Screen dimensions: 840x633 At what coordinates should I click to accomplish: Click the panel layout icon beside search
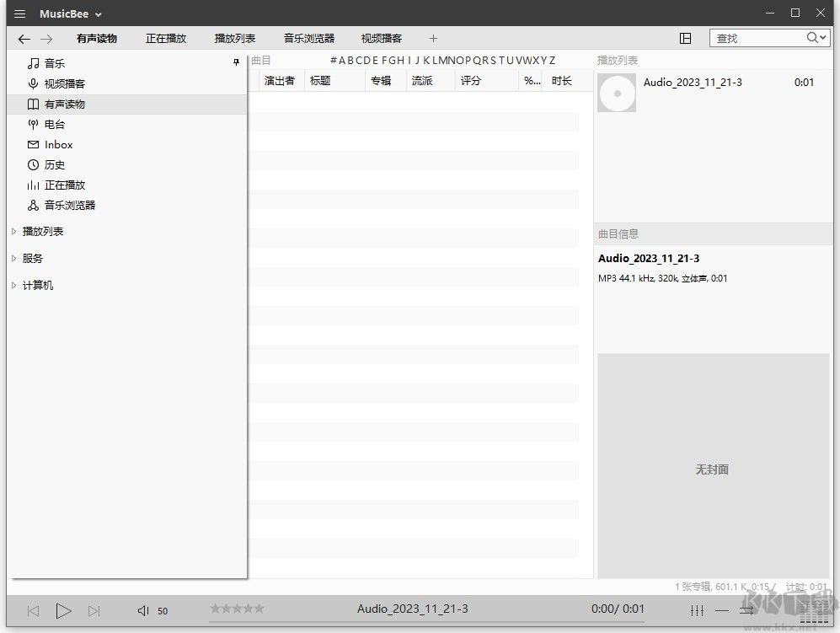point(686,38)
